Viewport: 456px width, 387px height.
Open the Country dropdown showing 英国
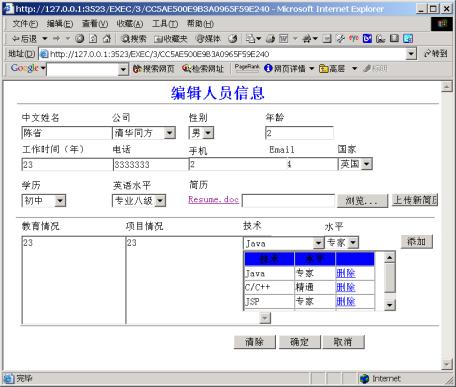pyautogui.click(x=355, y=164)
